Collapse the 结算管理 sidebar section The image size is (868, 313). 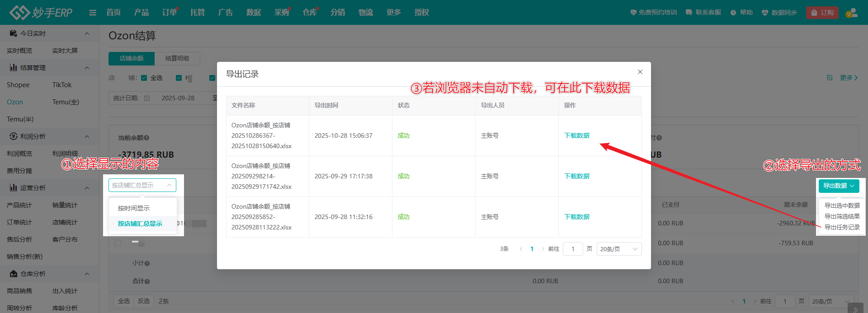(x=87, y=68)
